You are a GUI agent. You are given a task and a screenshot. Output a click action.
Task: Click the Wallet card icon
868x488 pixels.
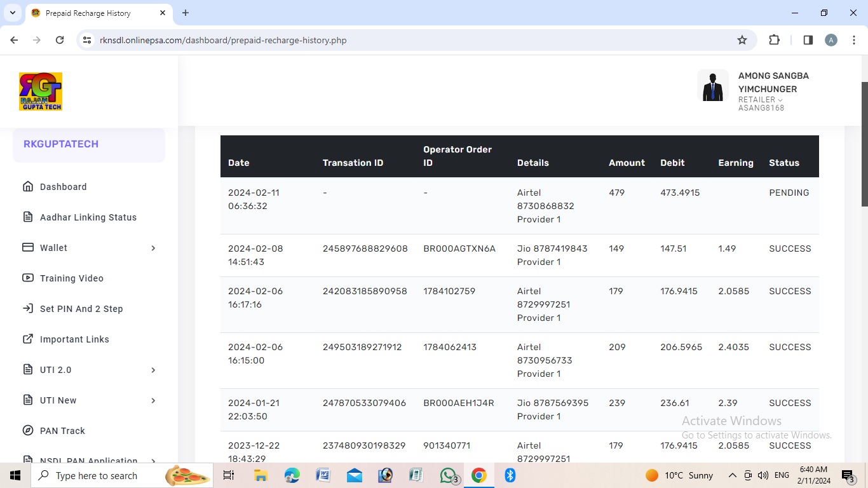pos(28,248)
